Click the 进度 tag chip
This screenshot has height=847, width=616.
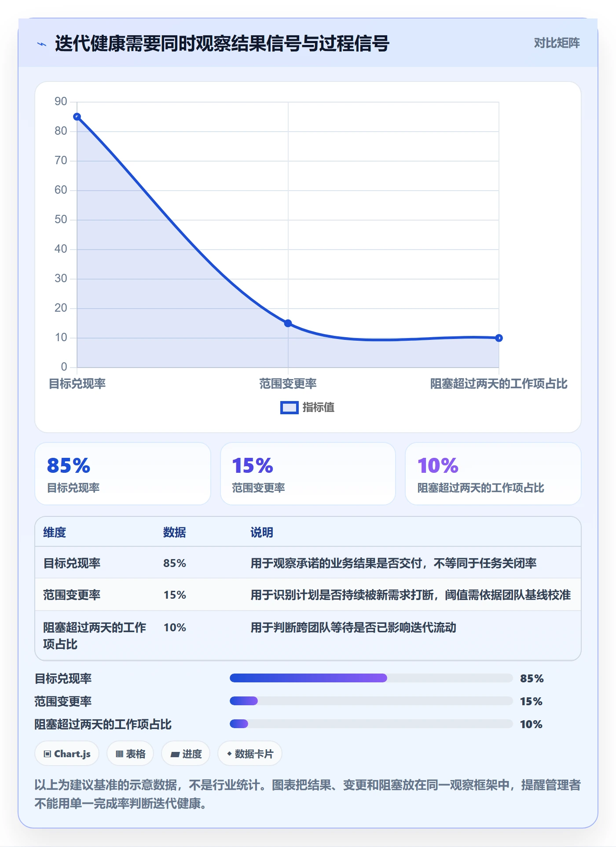[x=186, y=754]
